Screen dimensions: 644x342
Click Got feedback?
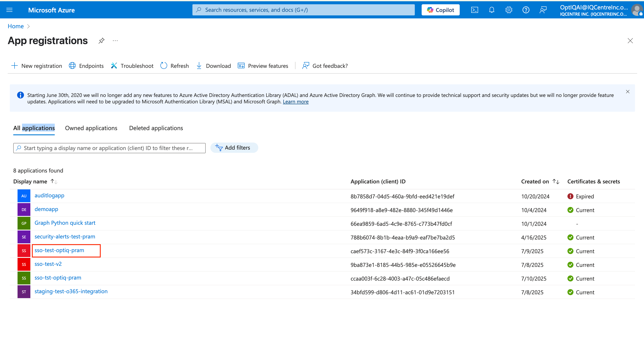pos(325,66)
